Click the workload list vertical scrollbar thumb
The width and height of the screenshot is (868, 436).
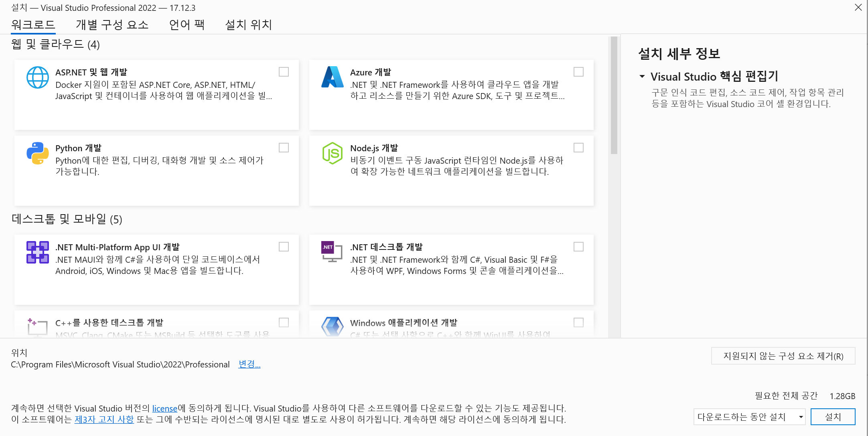614,95
